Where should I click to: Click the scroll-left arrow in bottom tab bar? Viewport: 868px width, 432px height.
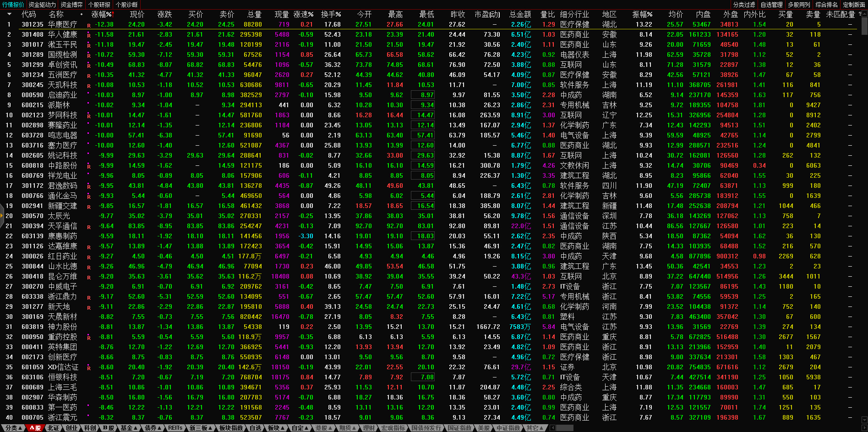click(553, 428)
